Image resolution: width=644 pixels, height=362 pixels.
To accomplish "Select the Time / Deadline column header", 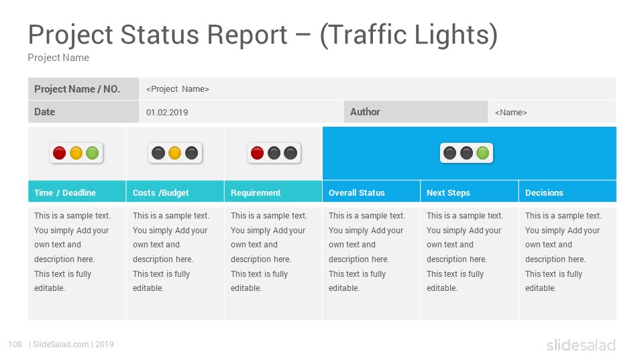I will click(76, 191).
